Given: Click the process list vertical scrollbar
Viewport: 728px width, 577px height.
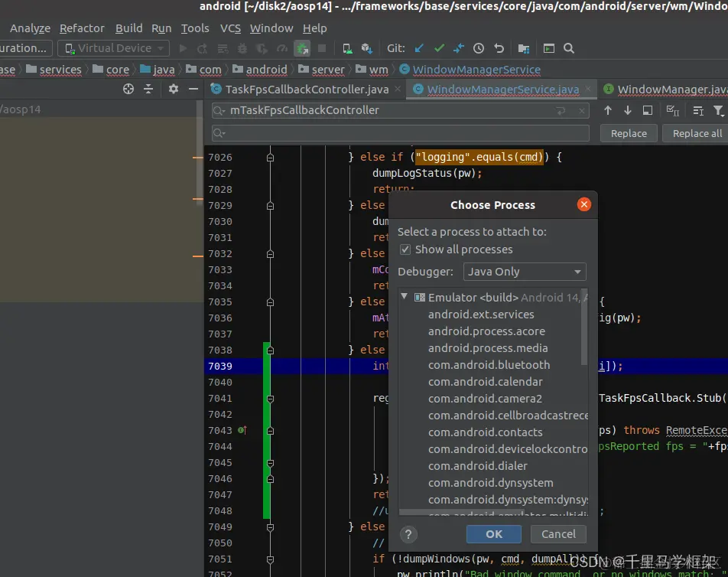Looking at the screenshot, I should (584, 327).
